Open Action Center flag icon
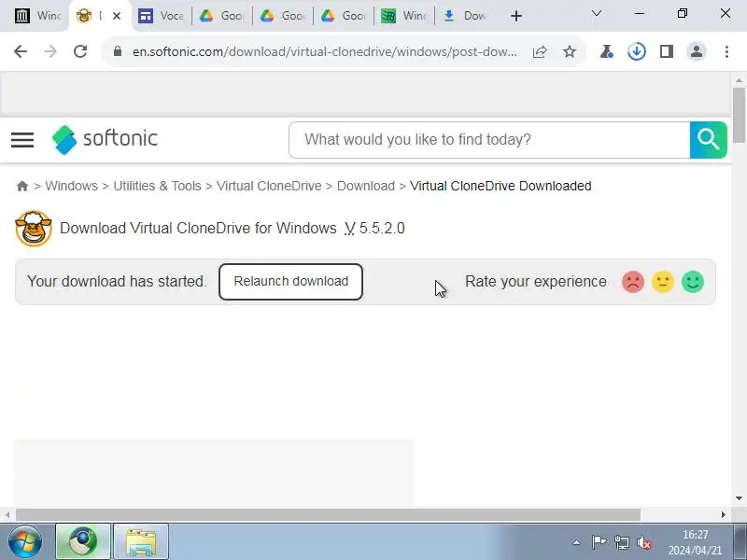The width and height of the screenshot is (747, 560). click(599, 542)
